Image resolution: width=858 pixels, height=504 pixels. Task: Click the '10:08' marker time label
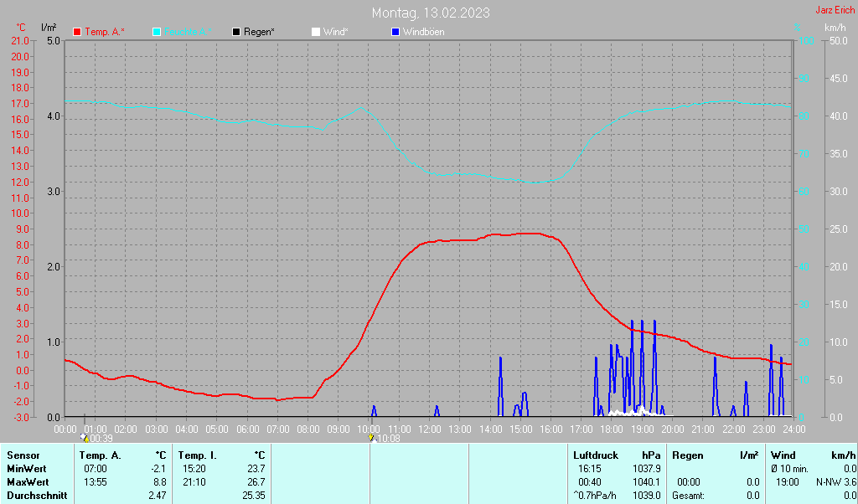389,439
